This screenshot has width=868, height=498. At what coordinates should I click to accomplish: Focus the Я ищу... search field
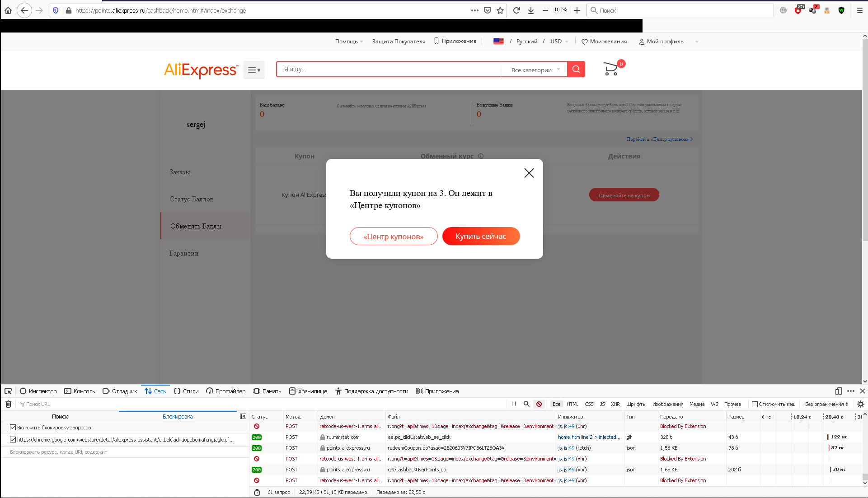389,69
